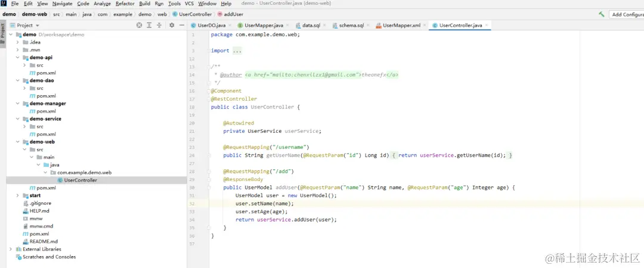Close the data.sql tab
Viewport: 644px width, 268px height.
[x=324, y=25]
